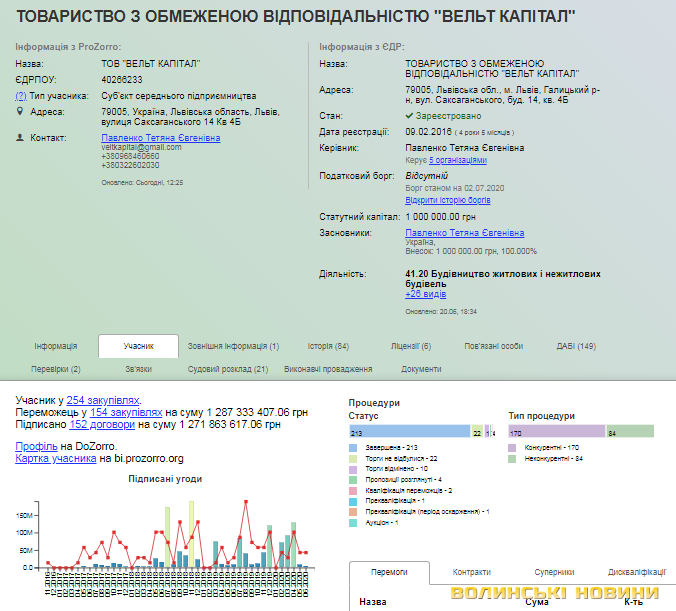
Task: Open the Судовий розклад (21) tab
Action: coord(228,369)
